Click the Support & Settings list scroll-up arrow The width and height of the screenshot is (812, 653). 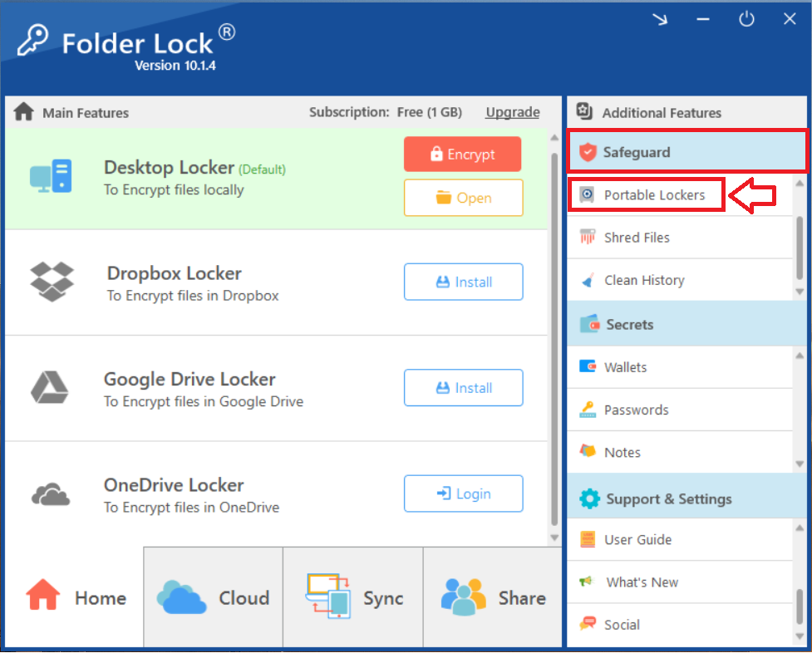coord(800,528)
